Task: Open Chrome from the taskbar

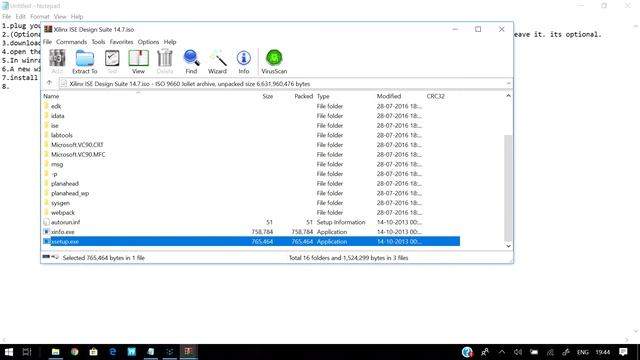Action: click(x=74, y=352)
